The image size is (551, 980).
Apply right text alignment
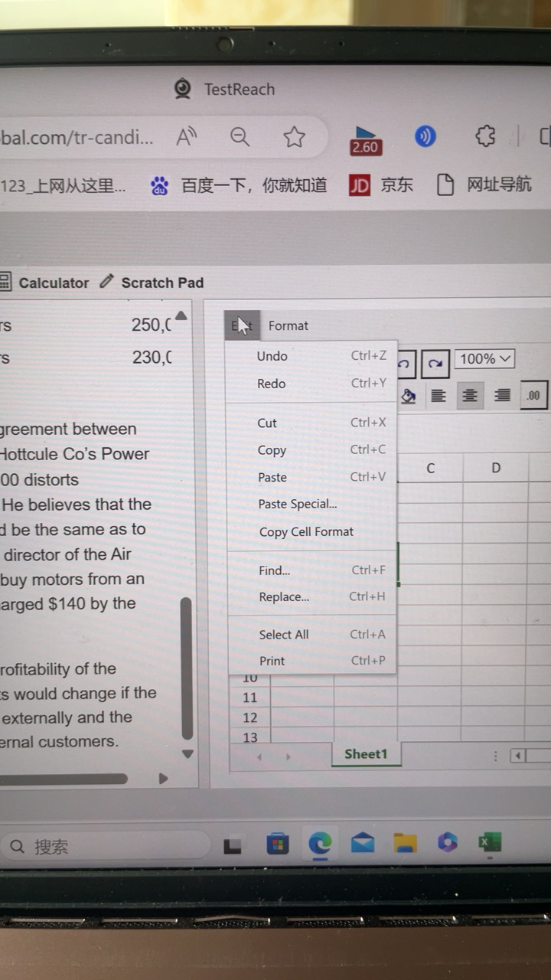502,395
